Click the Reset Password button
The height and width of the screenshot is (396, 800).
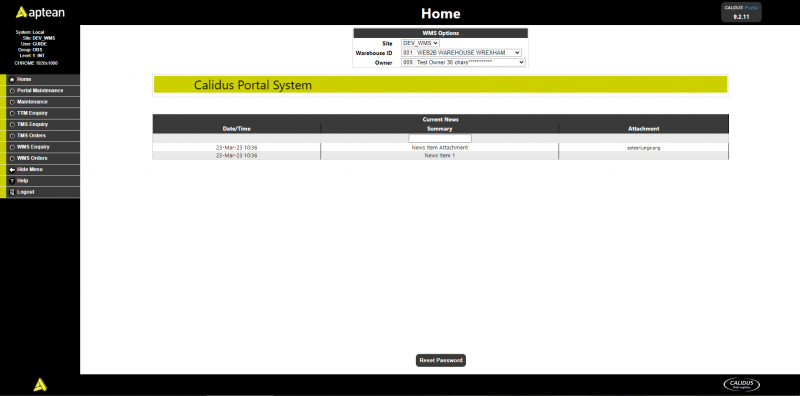[441, 360]
